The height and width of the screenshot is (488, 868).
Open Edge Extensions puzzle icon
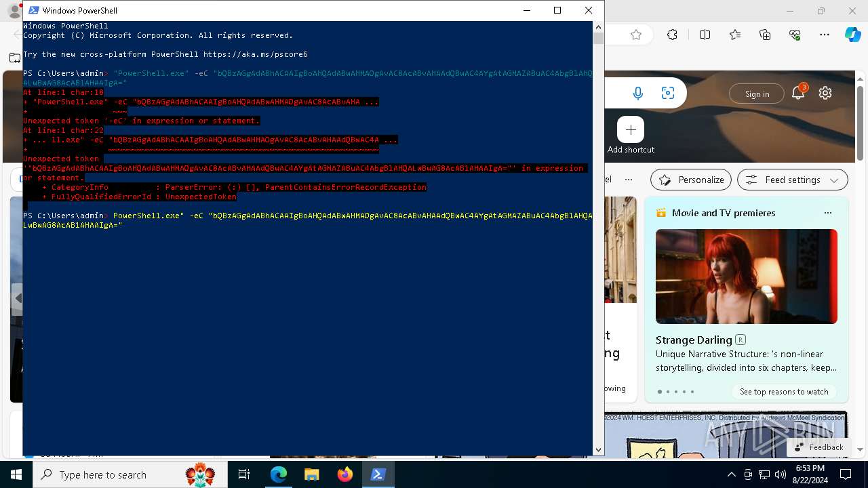pyautogui.click(x=672, y=35)
